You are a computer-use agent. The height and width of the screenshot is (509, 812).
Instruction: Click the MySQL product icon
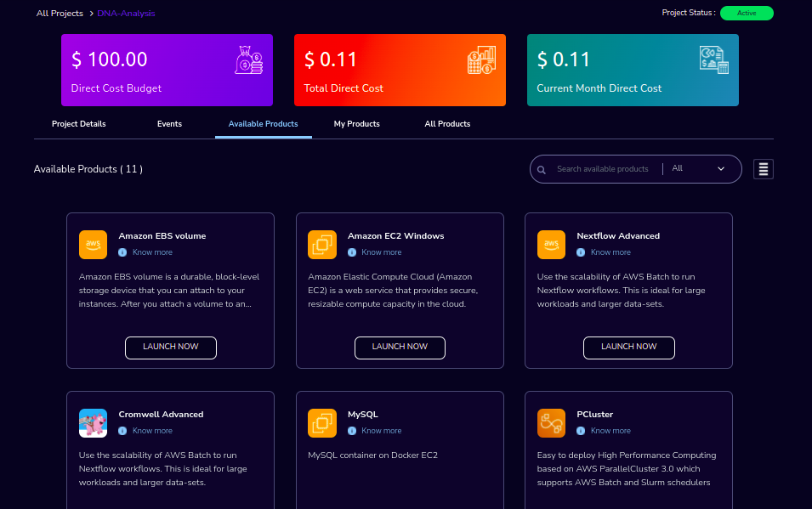pos(322,423)
